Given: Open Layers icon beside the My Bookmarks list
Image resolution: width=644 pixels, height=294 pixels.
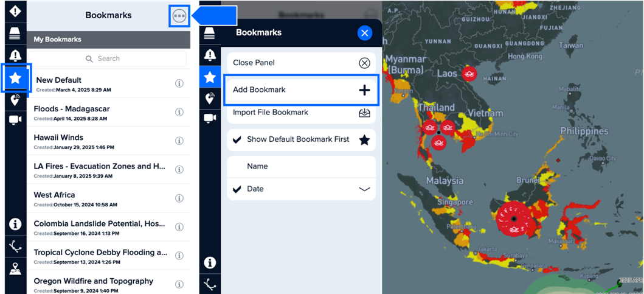Looking at the screenshot, I should tap(15, 34).
